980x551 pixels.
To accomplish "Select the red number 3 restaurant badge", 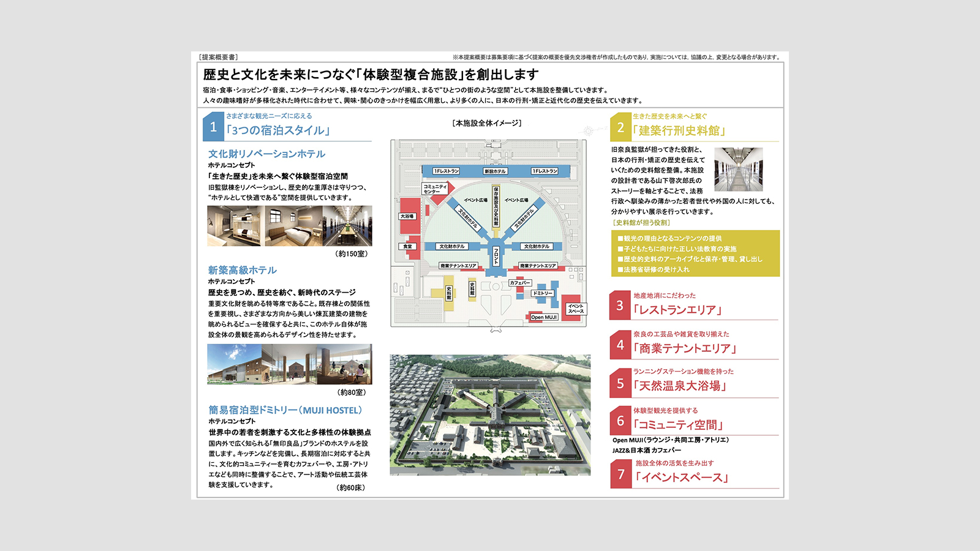I will [x=620, y=305].
